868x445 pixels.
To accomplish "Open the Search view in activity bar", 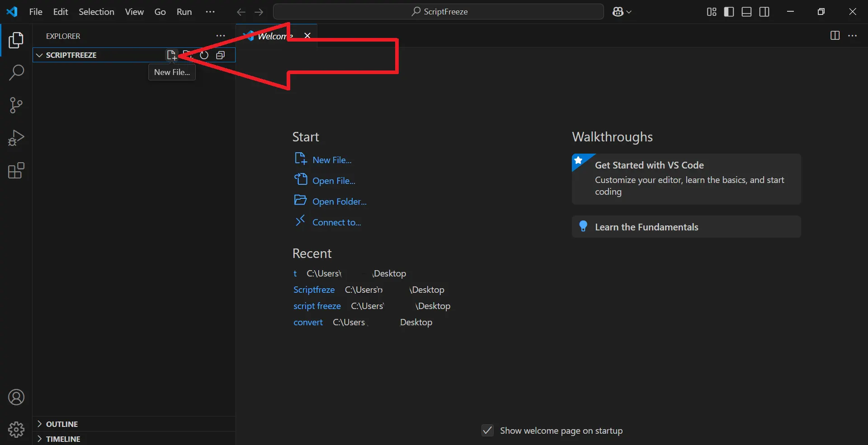I will (16, 72).
